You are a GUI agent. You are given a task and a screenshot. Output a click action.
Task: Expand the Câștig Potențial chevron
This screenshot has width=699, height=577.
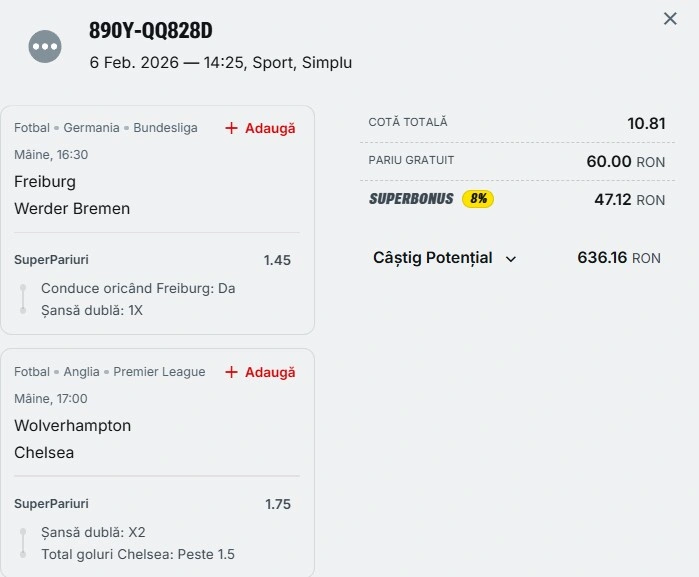(x=511, y=258)
